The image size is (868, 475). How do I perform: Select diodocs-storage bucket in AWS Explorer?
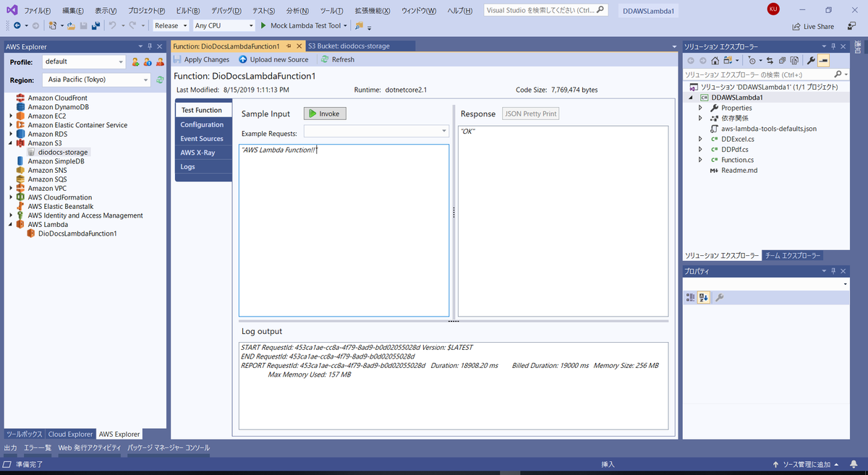point(64,153)
